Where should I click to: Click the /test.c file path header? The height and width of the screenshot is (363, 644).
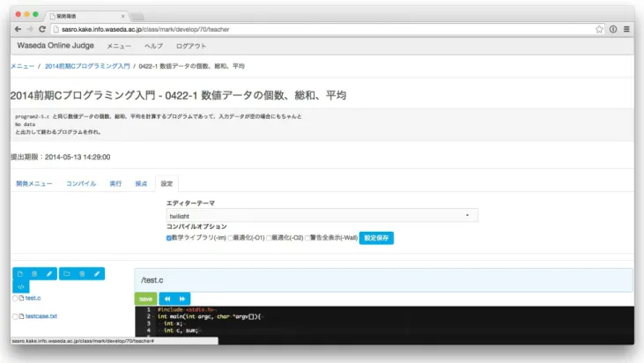pos(383,280)
